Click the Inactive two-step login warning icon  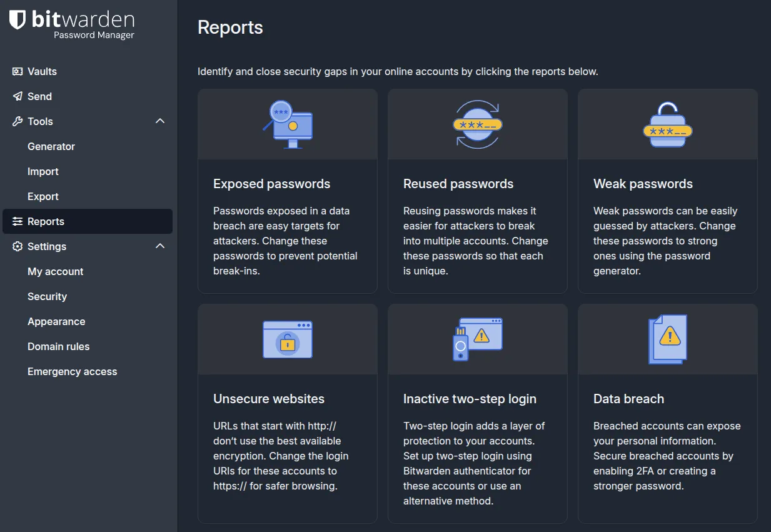click(x=477, y=338)
